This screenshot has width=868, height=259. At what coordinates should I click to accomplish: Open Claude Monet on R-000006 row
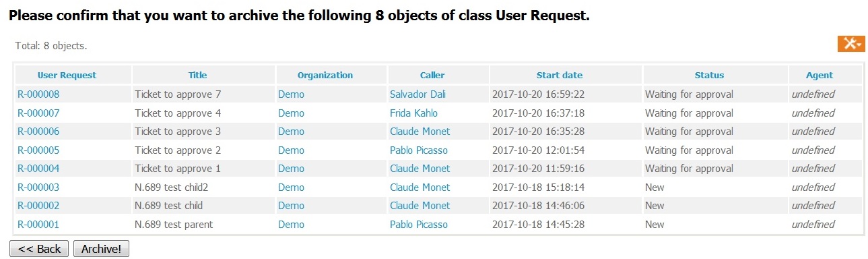(420, 132)
